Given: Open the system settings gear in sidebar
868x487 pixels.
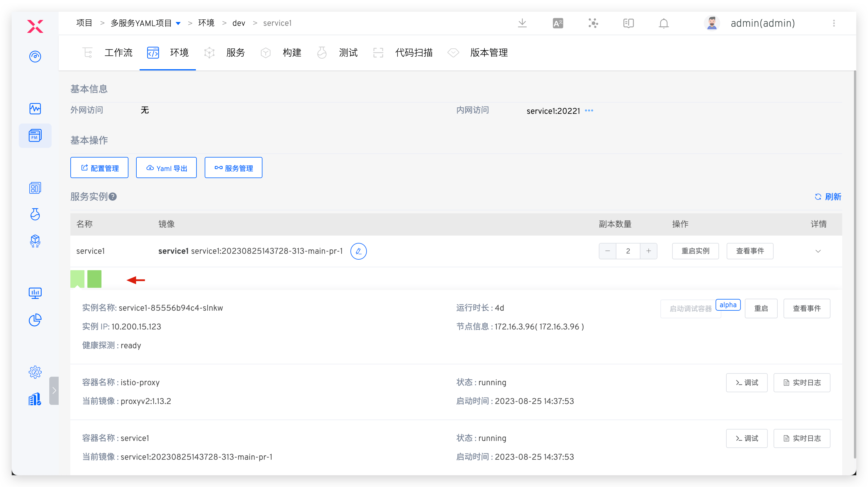Looking at the screenshot, I should click(x=35, y=372).
